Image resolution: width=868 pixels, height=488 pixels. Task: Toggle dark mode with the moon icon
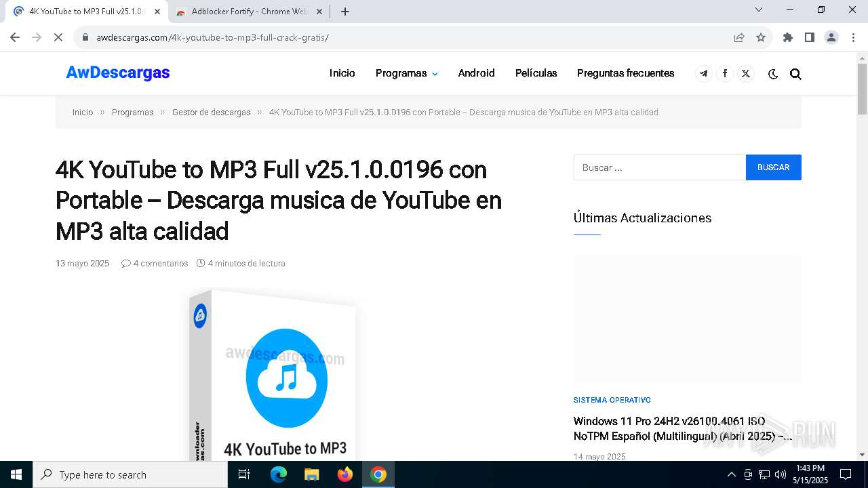[x=773, y=74]
